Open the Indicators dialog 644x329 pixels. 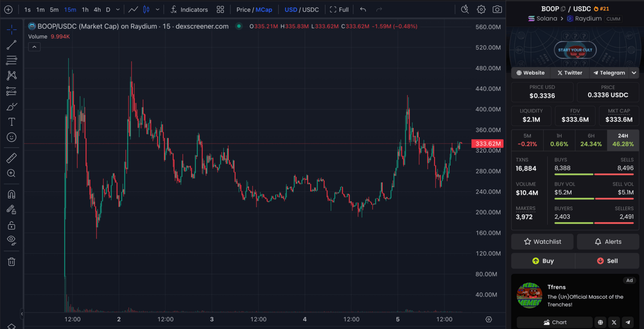pos(189,9)
